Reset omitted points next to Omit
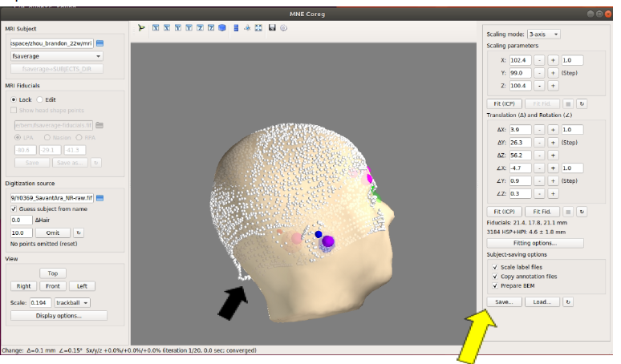 click(x=79, y=233)
